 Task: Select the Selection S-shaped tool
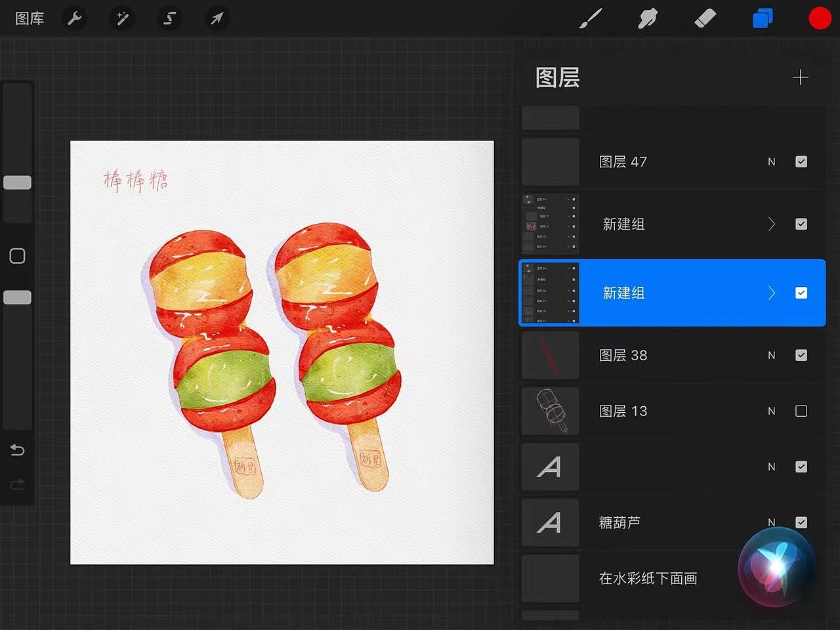[169, 18]
